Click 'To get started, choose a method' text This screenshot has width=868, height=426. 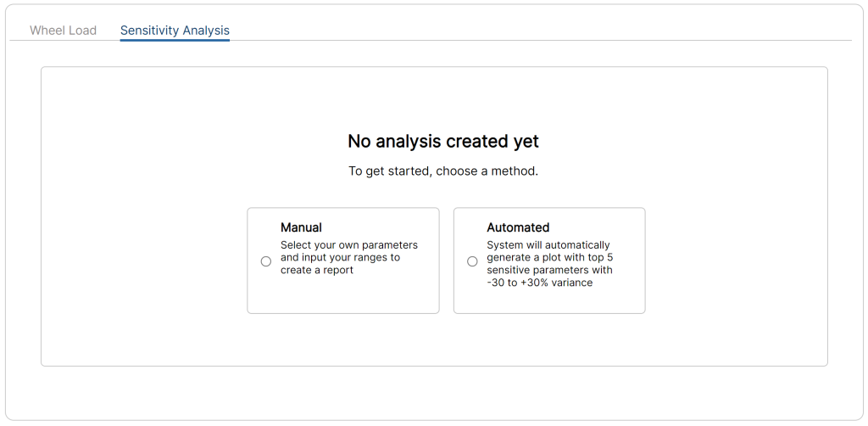point(443,171)
